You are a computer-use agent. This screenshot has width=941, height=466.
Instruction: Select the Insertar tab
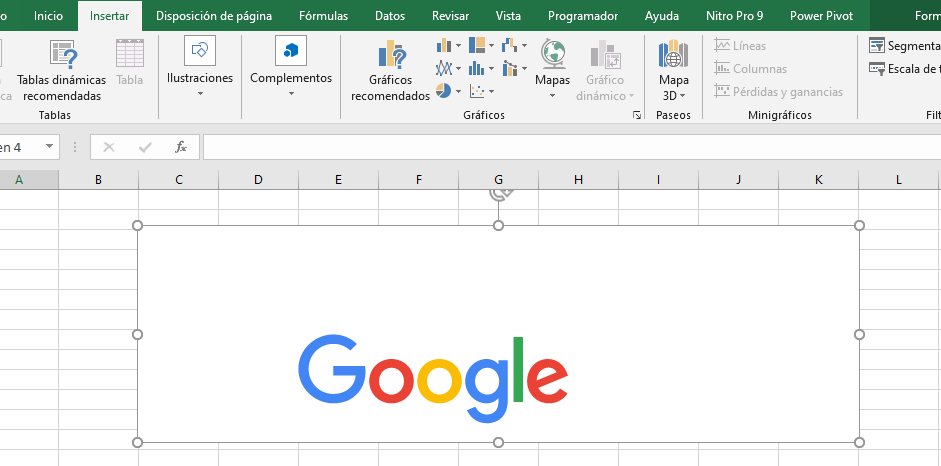tap(110, 16)
